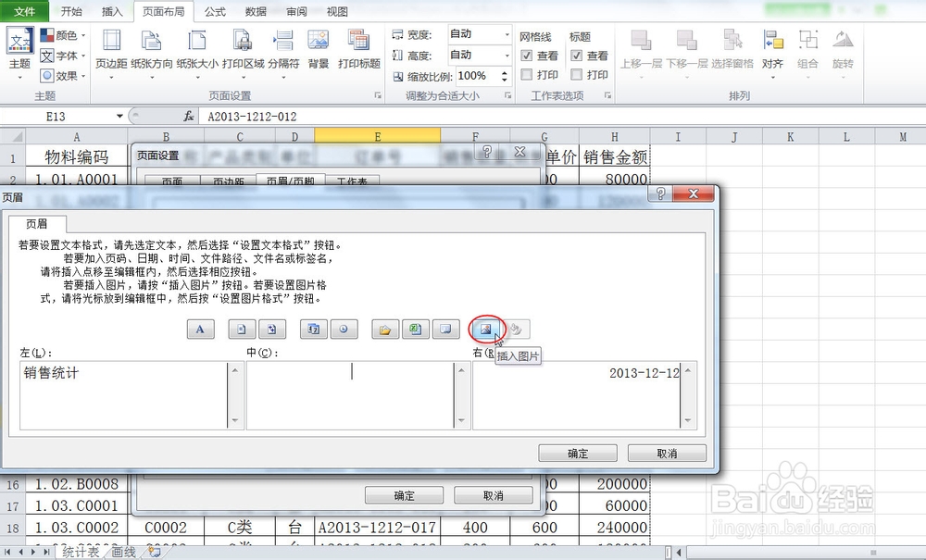Select cell A16 containing 1.02.B0008
The image size is (926, 560).
(76, 484)
